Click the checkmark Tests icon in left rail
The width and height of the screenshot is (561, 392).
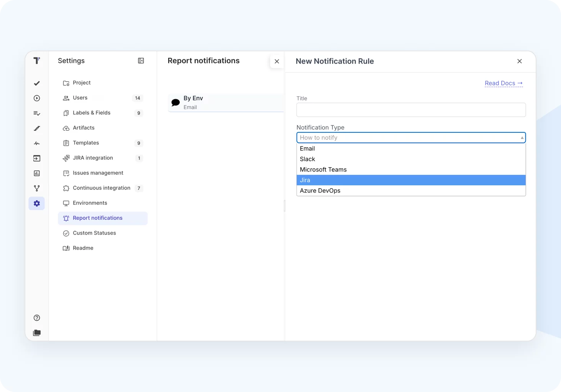(37, 83)
